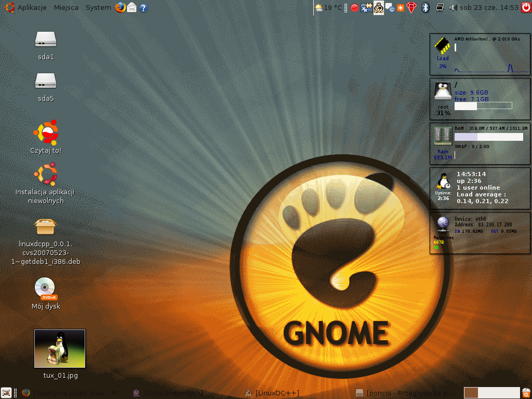
Task: Click the red ruby gem tray icon
Action: [x=411, y=8]
